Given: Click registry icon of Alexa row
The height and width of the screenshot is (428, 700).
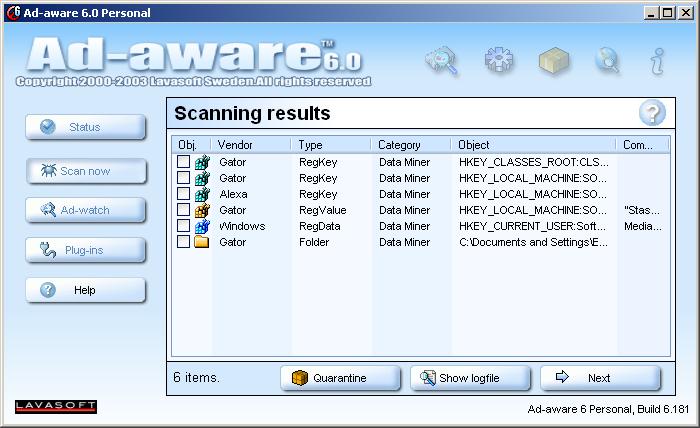Looking at the screenshot, I should [x=202, y=194].
